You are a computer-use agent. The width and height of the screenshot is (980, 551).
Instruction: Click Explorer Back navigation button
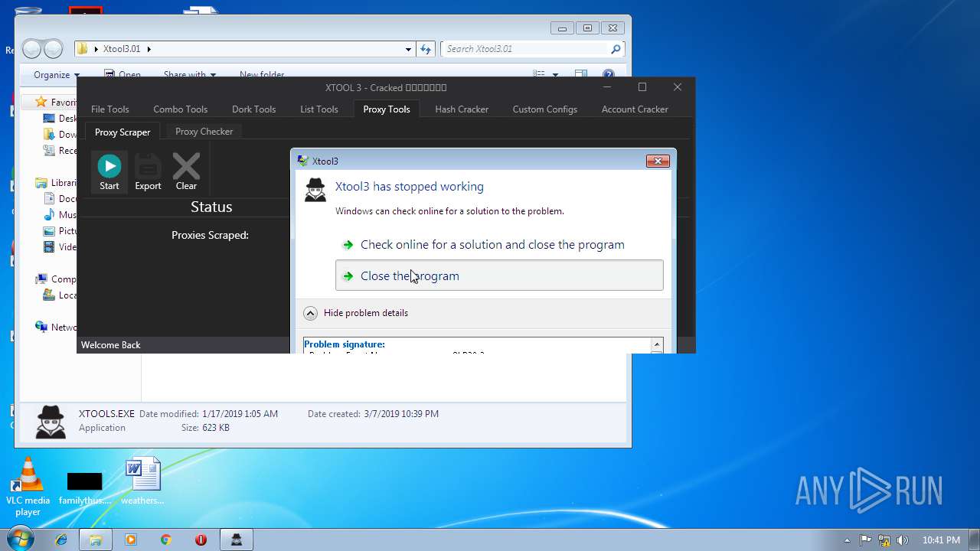[32, 49]
